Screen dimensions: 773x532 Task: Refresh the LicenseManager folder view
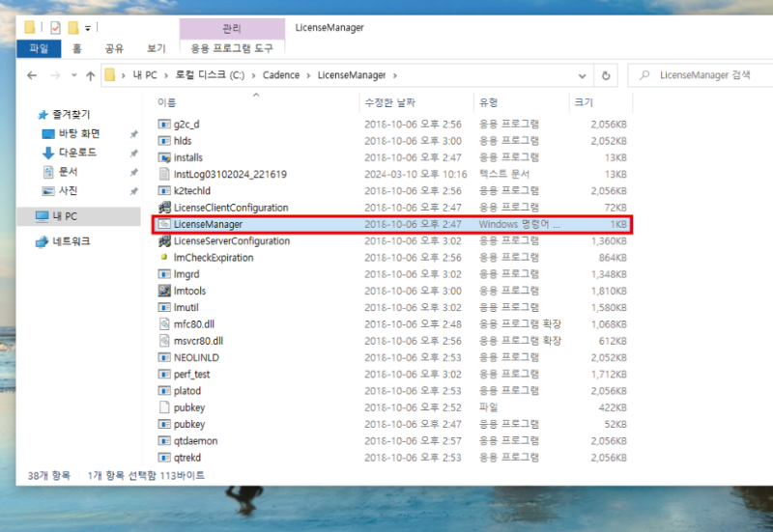point(606,75)
